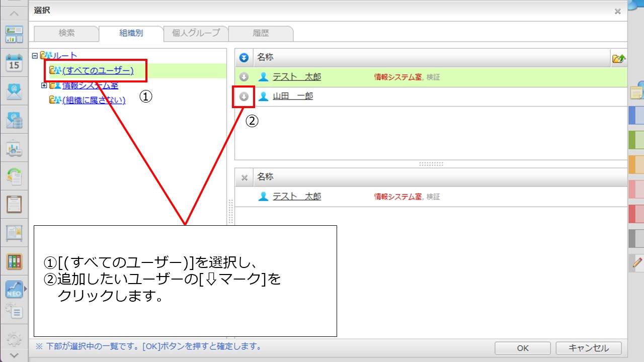Click the blue add-all arrow in list header
The image size is (644, 362).
pos(244,58)
